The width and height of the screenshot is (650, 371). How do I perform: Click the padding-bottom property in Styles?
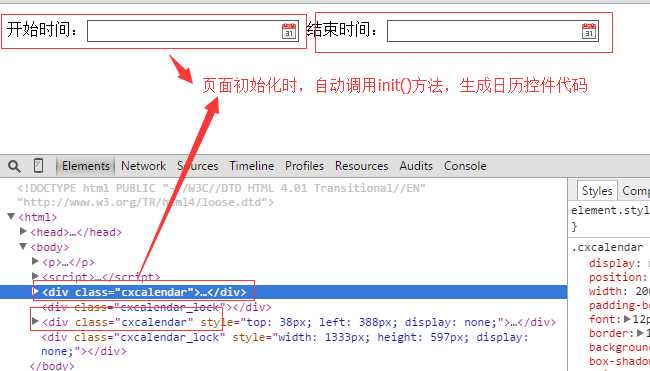(619, 306)
